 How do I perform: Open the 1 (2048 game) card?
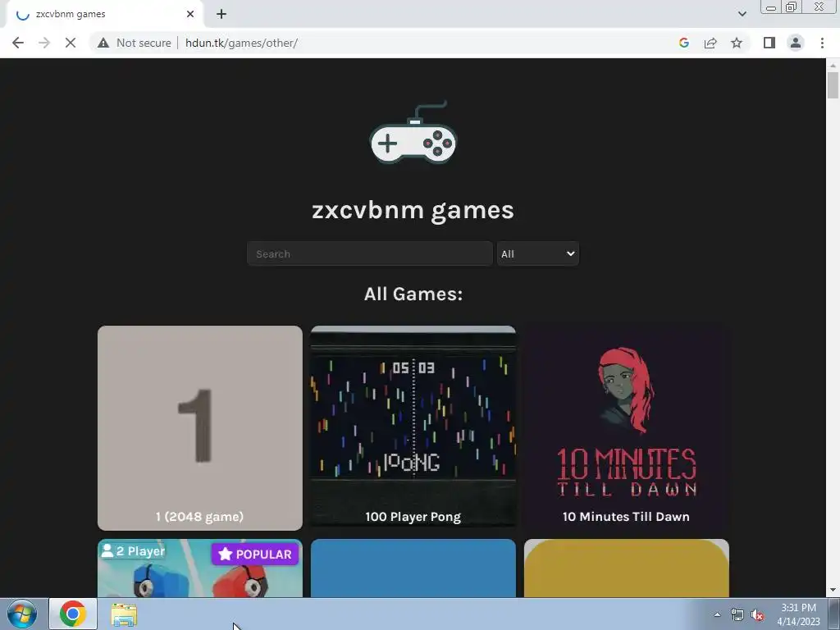(x=200, y=428)
